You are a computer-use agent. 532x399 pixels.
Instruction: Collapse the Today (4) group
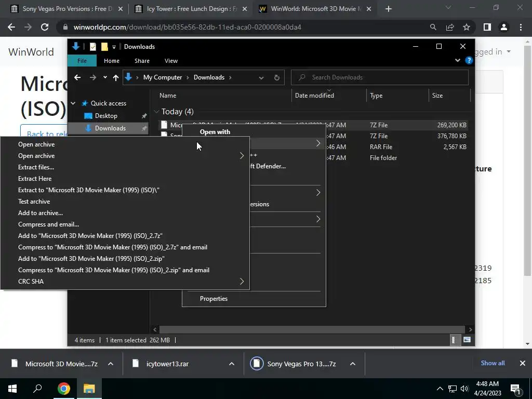[x=156, y=111]
